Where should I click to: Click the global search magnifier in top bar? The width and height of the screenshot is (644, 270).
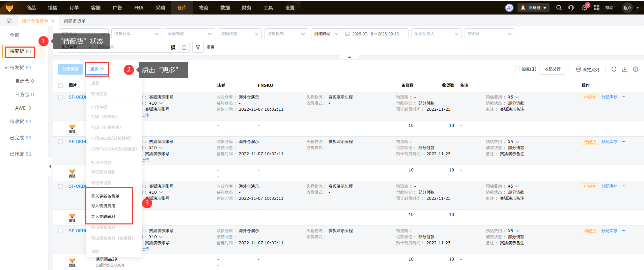559,8
